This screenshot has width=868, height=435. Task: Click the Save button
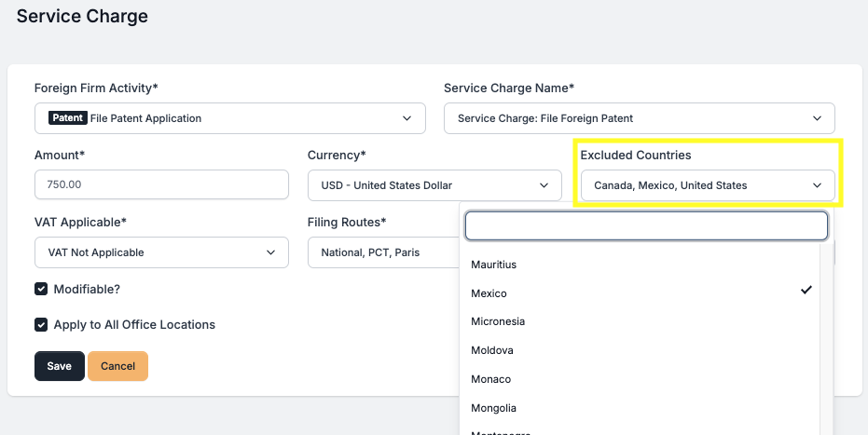coord(60,366)
